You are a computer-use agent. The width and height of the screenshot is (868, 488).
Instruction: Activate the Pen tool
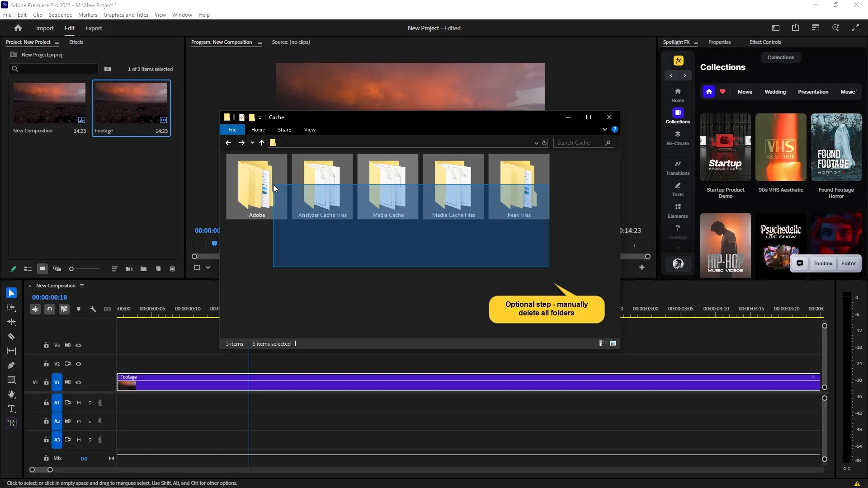click(x=11, y=366)
